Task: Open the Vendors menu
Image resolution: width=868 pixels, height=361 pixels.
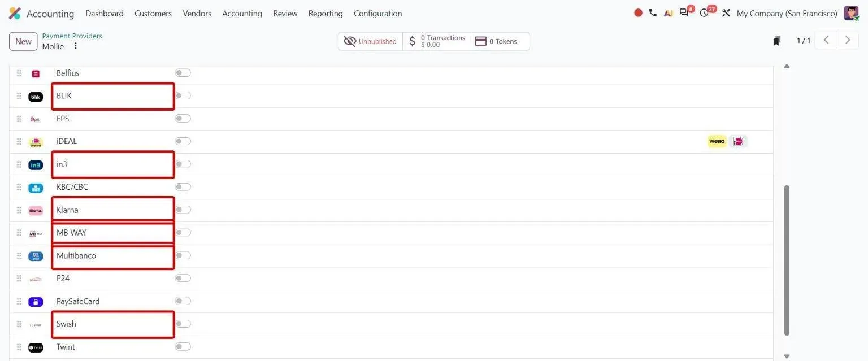Action: [197, 13]
